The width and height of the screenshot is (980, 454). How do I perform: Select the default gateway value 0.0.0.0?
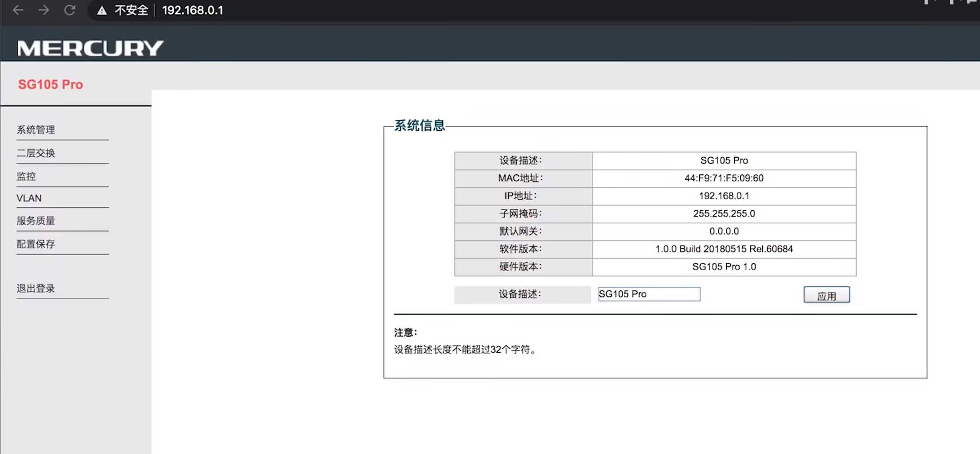pos(724,231)
